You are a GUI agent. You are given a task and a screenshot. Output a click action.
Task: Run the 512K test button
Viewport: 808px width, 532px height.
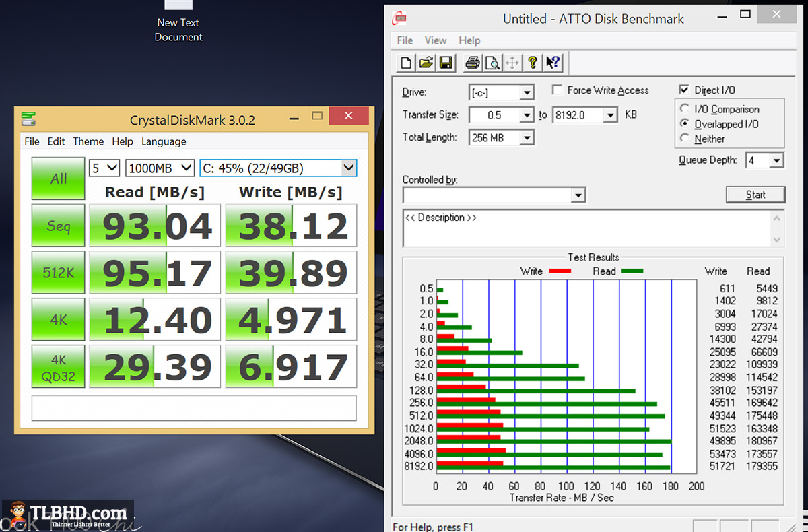click(59, 273)
